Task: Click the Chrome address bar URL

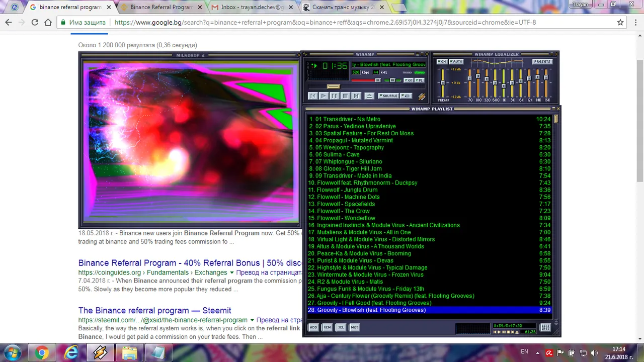Action: pos(325,23)
